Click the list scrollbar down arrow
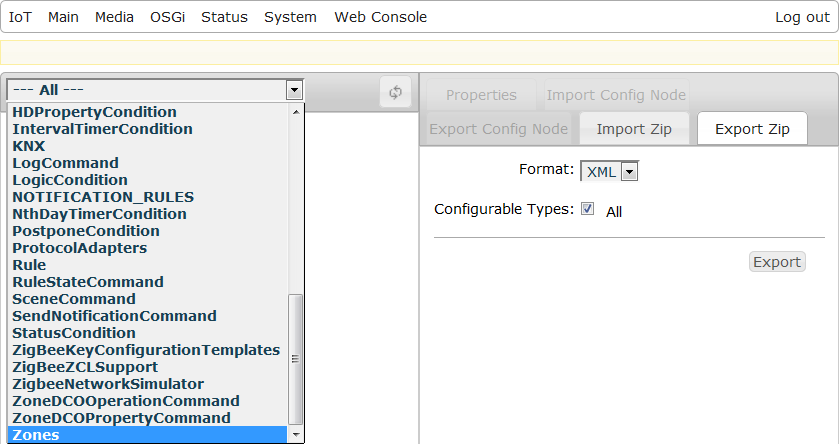 point(295,435)
